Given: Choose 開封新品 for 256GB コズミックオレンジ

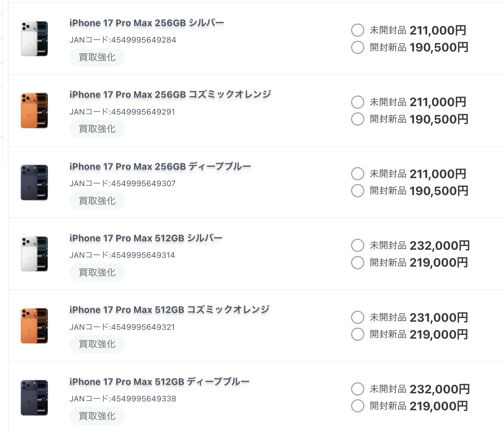Looking at the screenshot, I should (x=358, y=119).
